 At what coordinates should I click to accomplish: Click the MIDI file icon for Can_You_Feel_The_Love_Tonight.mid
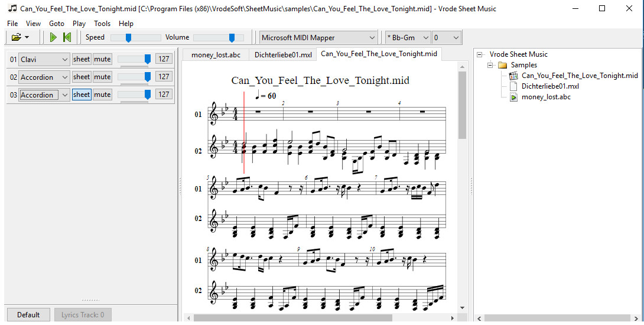513,76
